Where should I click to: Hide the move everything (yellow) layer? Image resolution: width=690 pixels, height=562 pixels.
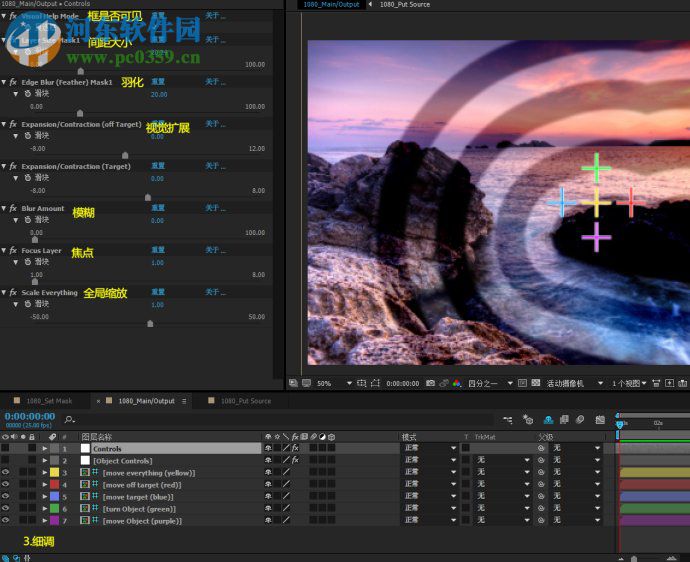pyautogui.click(x=5, y=472)
